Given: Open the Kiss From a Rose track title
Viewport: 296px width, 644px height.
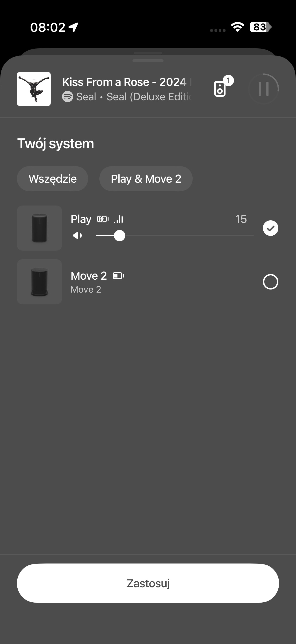Looking at the screenshot, I should (x=124, y=82).
